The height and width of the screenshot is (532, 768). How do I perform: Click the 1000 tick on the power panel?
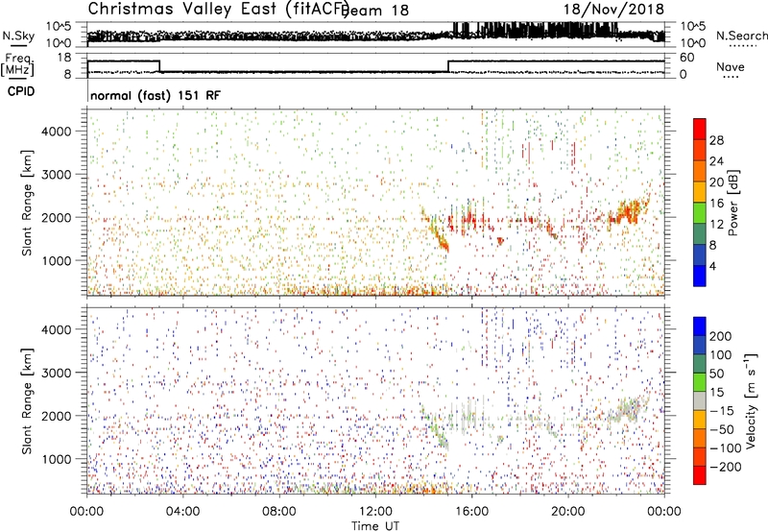point(57,260)
